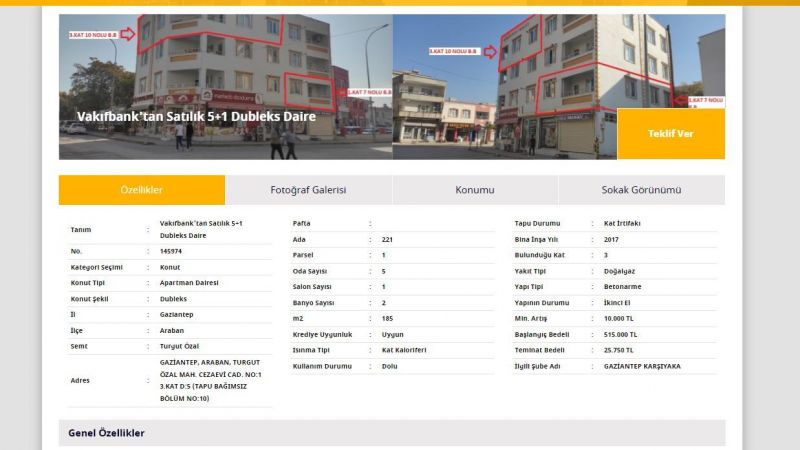Click the 'Bulunduğu Kat' label
This screenshot has width=800, height=450.
click(x=539, y=255)
